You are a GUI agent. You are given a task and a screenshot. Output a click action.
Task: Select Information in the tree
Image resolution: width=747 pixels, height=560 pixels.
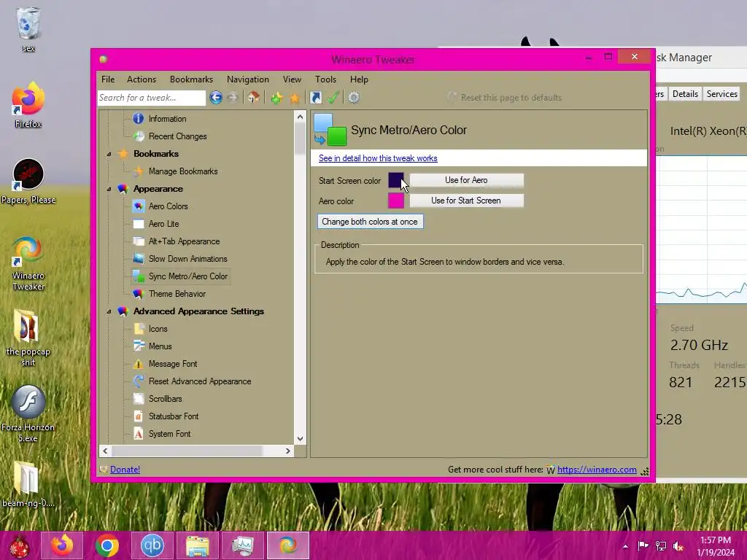167,119
